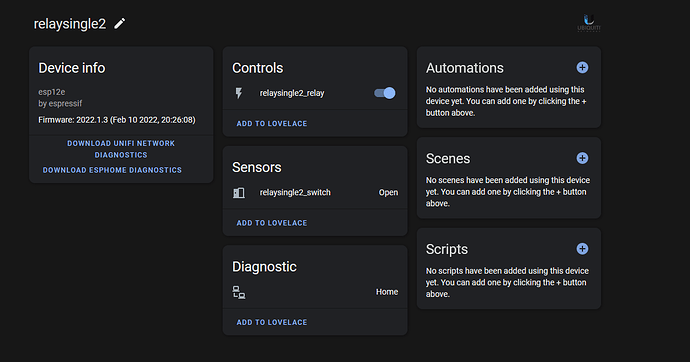Click the network device icon under Diagnostic

[239, 292]
